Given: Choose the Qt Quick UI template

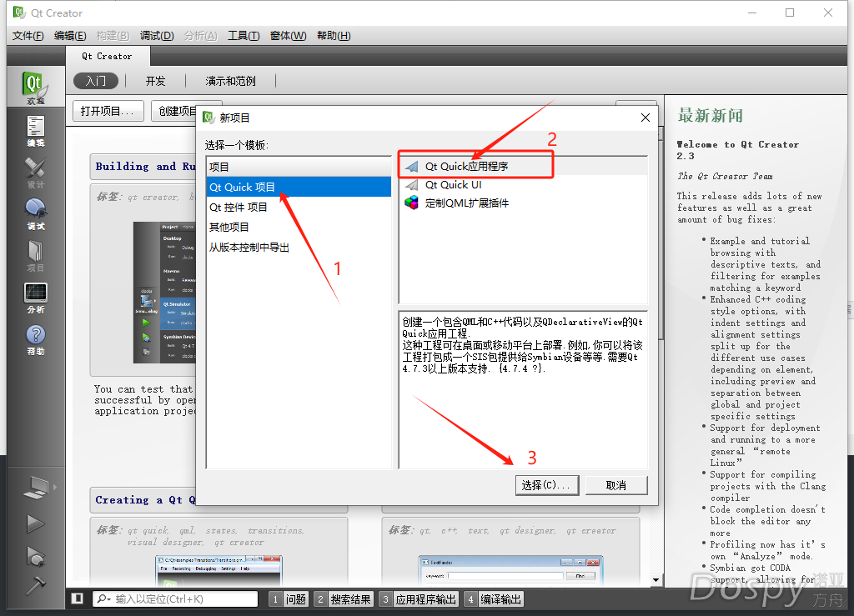Looking at the screenshot, I should point(524,185).
